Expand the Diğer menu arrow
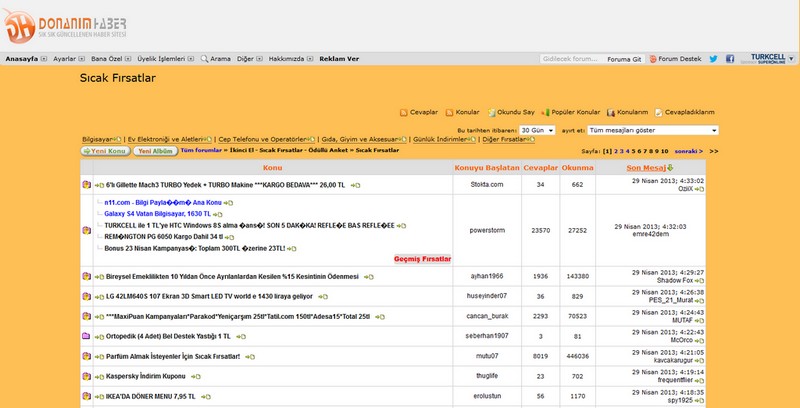This screenshot has height=408, width=800. [259, 59]
